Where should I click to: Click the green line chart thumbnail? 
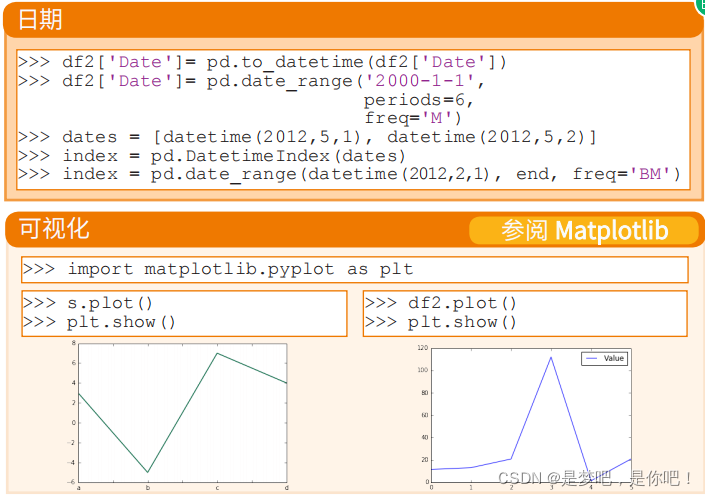click(x=178, y=415)
